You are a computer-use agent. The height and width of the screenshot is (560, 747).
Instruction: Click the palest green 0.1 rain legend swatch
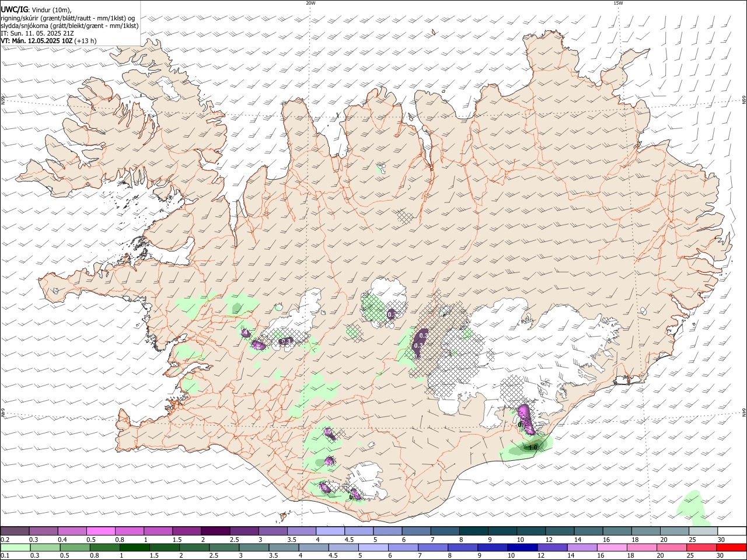coord(15,548)
